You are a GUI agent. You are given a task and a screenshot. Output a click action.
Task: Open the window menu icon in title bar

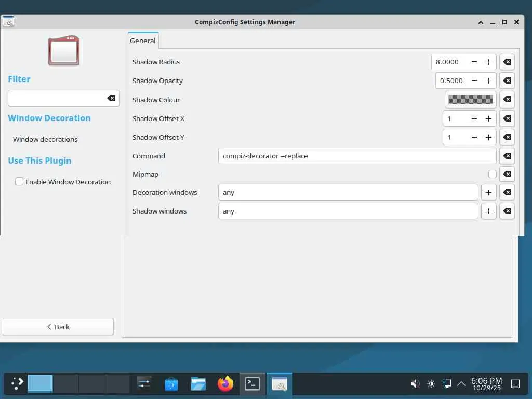coord(8,22)
